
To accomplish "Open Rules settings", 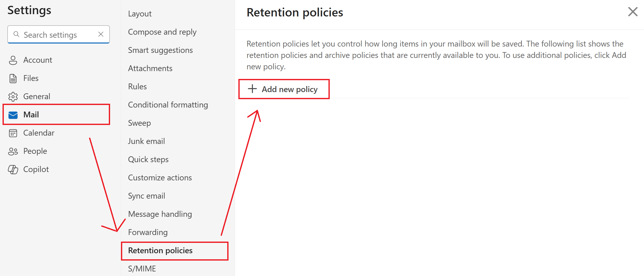I will click(137, 87).
